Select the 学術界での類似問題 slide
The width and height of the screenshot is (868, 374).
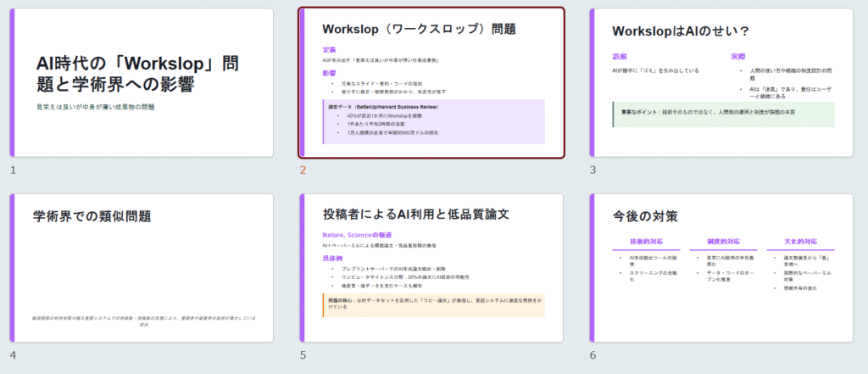point(142,268)
